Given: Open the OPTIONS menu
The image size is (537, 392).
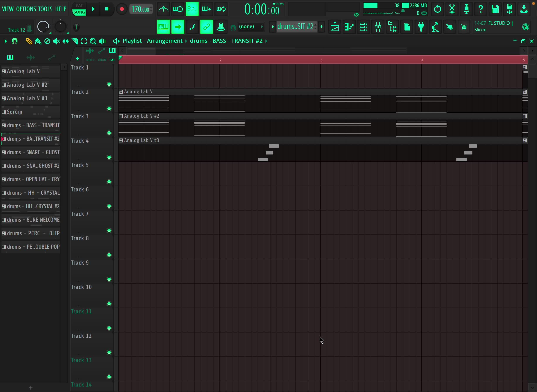Looking at the screenshot, I should 26,9.
